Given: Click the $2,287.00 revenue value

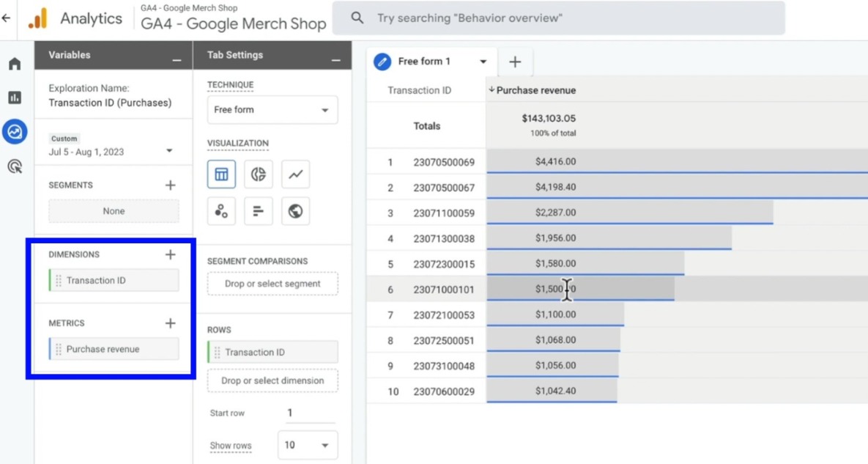Looking at the screenshot, I should pyautogui.click(x=555, y=213).
